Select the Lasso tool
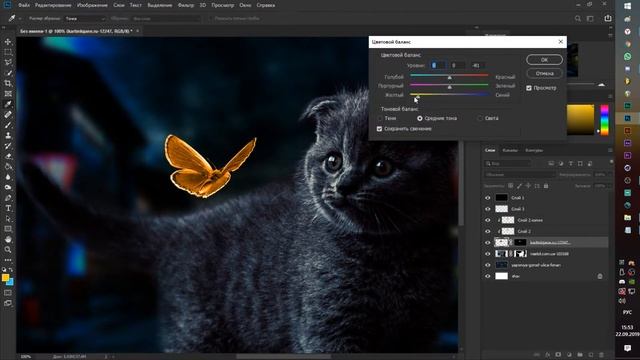The width and height of the screenshot is (640, 360). pyautogui.click(x=8, y=62)
